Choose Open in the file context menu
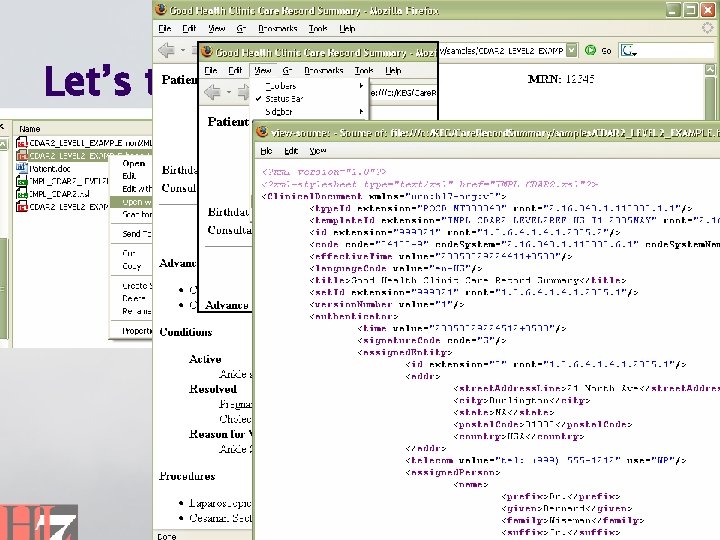Viewport: 720px width, 540px height. [x=134, y=163]
